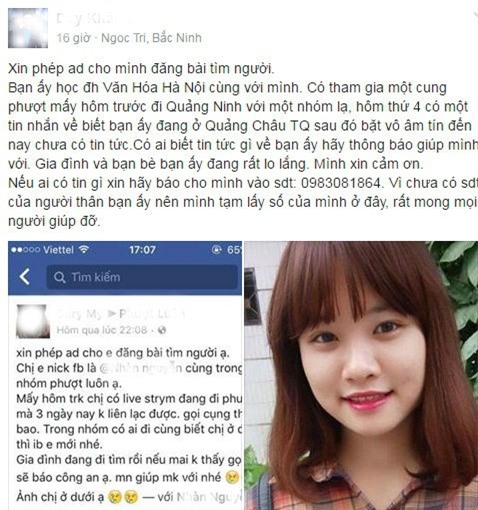Open the 'Phượt Luôn' group name link
The height and width of the screenshot is (510, 478).
pos(152,314)
